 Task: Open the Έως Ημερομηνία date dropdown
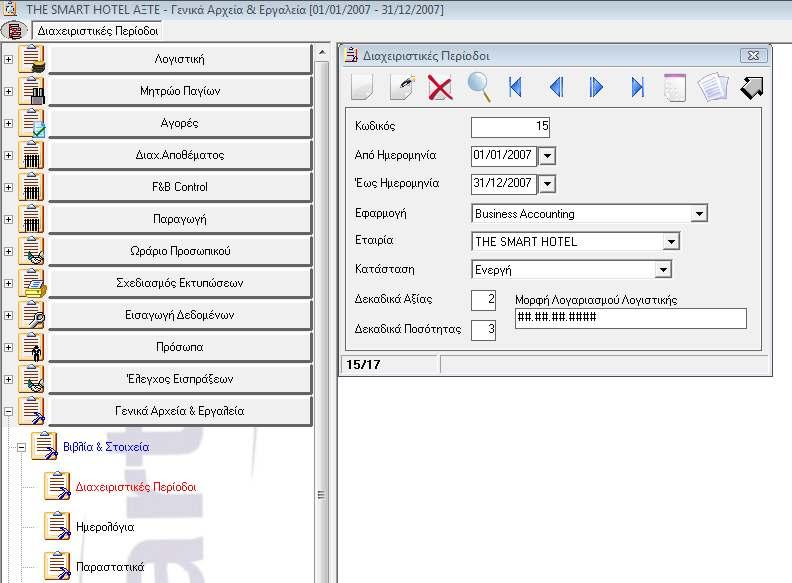pyautogui.click(x=547, y=184)
